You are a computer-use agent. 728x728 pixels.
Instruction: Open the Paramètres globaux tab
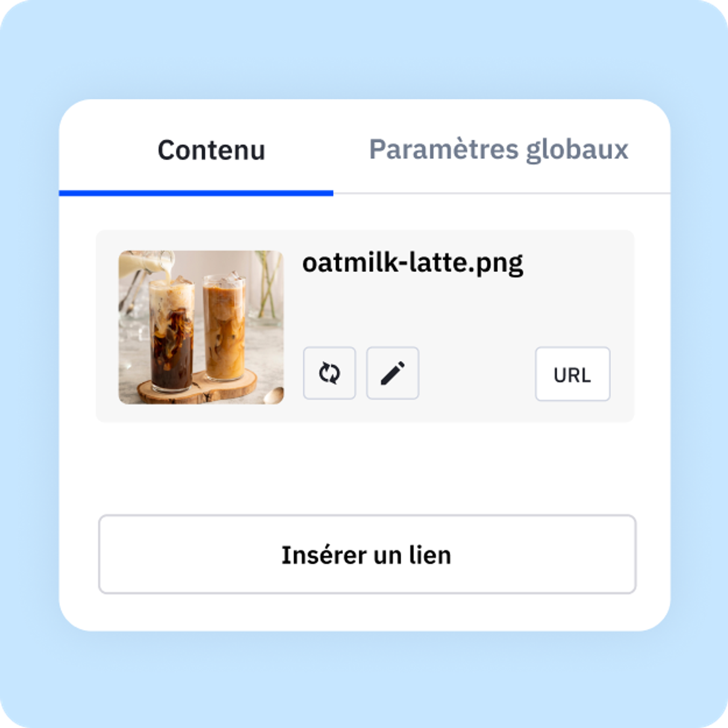(498, 149)
